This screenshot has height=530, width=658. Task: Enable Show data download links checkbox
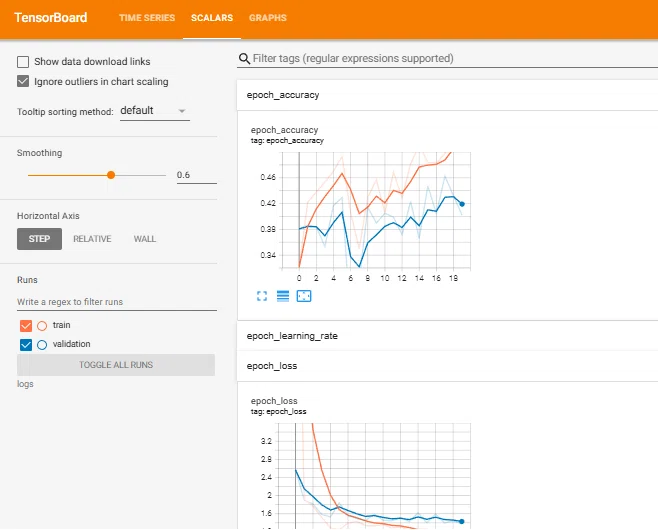[23, 62]
